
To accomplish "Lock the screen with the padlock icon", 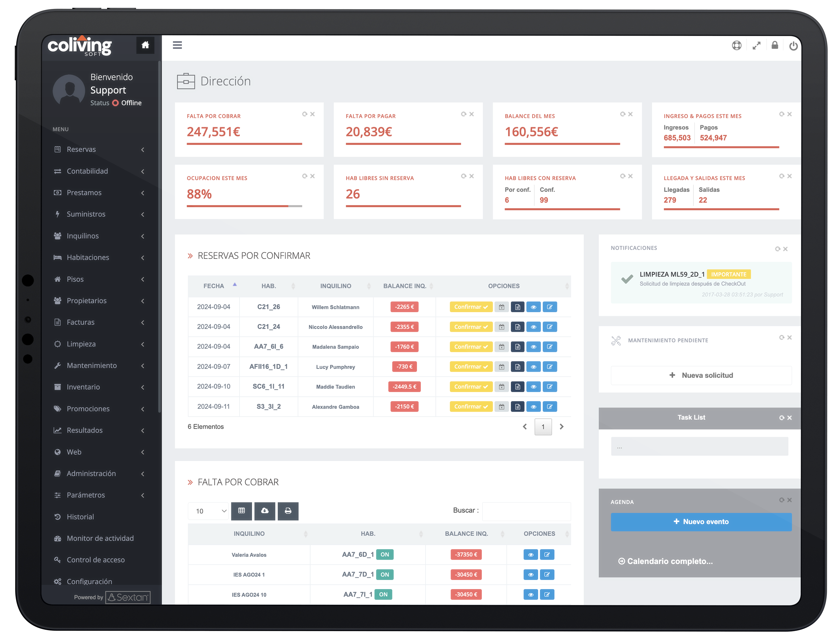I will pyautogui.click(x=774, y=45).
